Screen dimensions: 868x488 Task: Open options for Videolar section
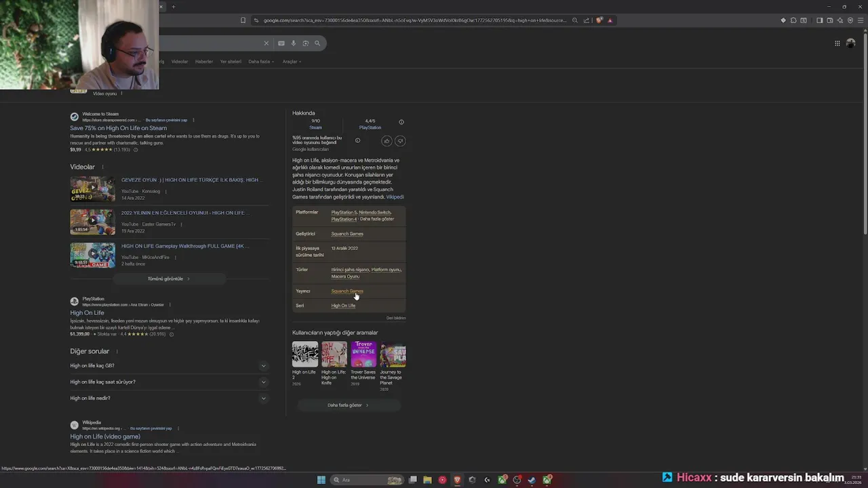click(103, 167)
